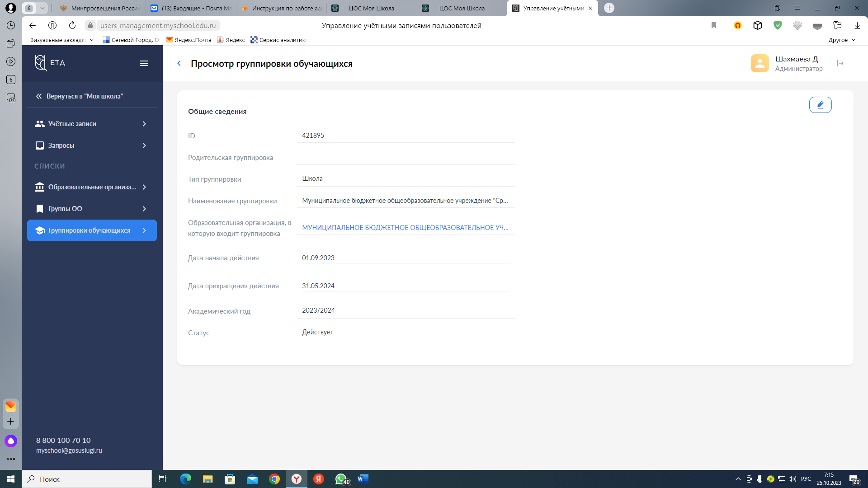Screen dimensions: 868x488
Task: Click the pencil edit button
Action: [820, 105]
